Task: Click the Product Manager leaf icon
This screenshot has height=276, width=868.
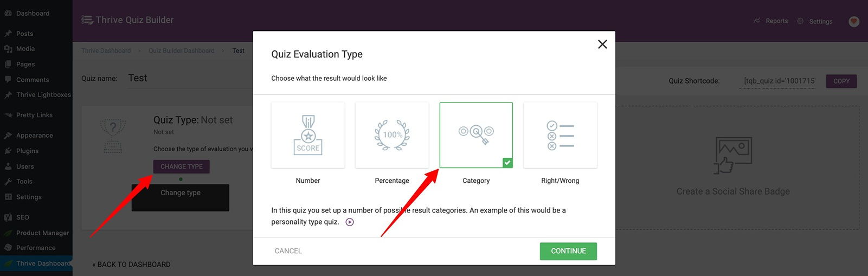Action: (8, 233)
